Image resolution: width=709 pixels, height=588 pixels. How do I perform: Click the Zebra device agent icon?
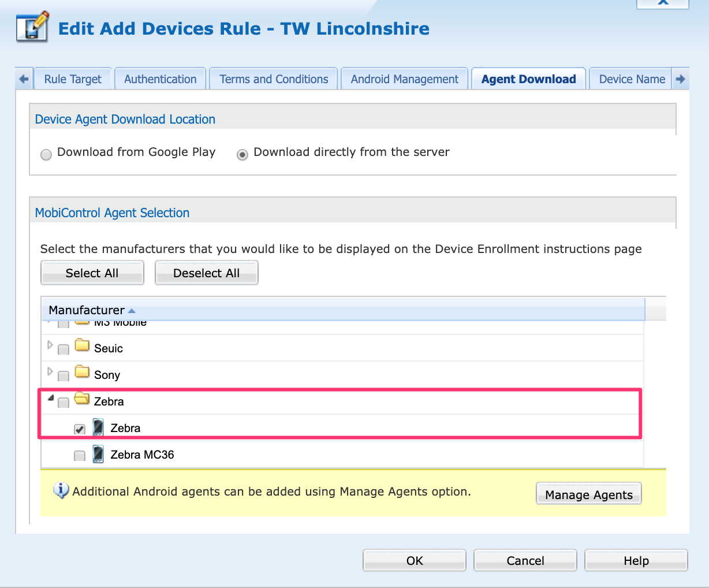coord(99,427)
